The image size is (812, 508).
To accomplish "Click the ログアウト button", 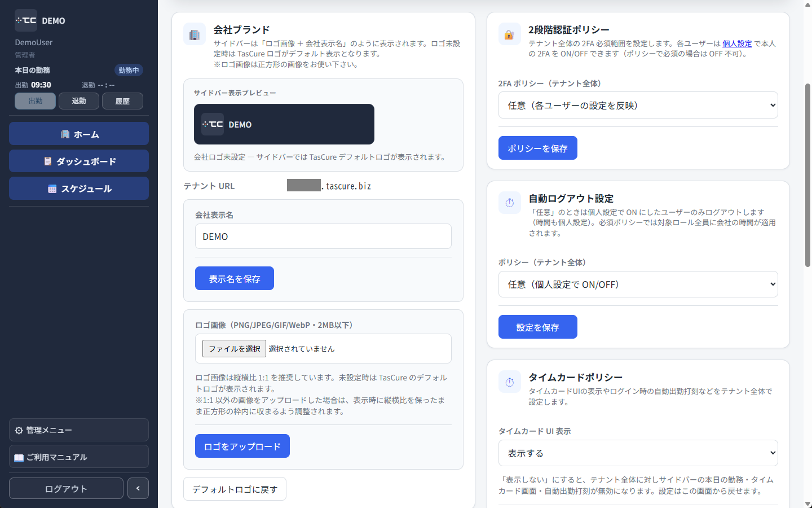I will pyautogui.click(x=66, y=488).
